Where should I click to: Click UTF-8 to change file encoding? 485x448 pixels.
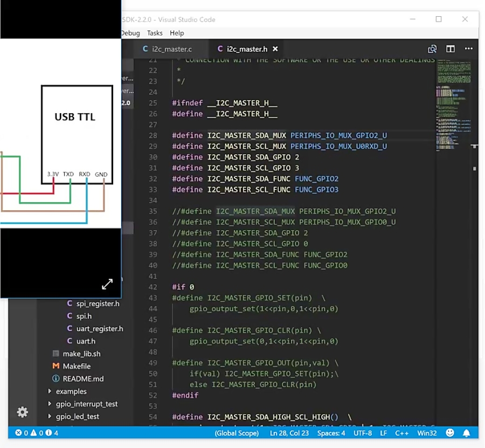(x=363, y=432)
